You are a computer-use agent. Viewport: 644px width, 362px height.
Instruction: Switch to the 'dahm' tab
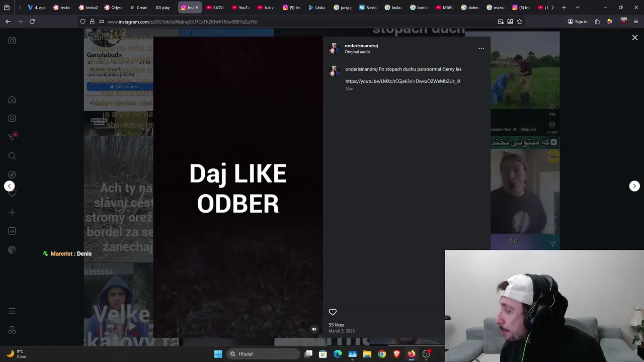coord(470,8)
